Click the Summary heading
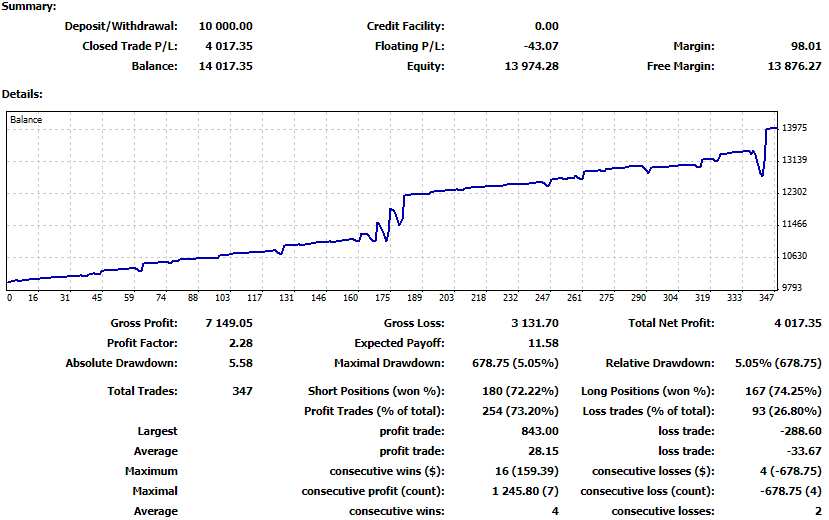The width and height of the screenshot is (829, 520). pyautogui.click(x=29, y=6)
